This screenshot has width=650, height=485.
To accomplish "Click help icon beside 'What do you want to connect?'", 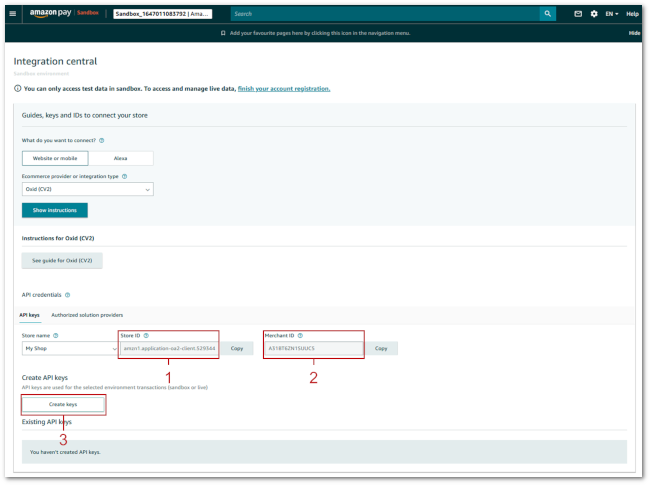I will (x=102, y=141).
